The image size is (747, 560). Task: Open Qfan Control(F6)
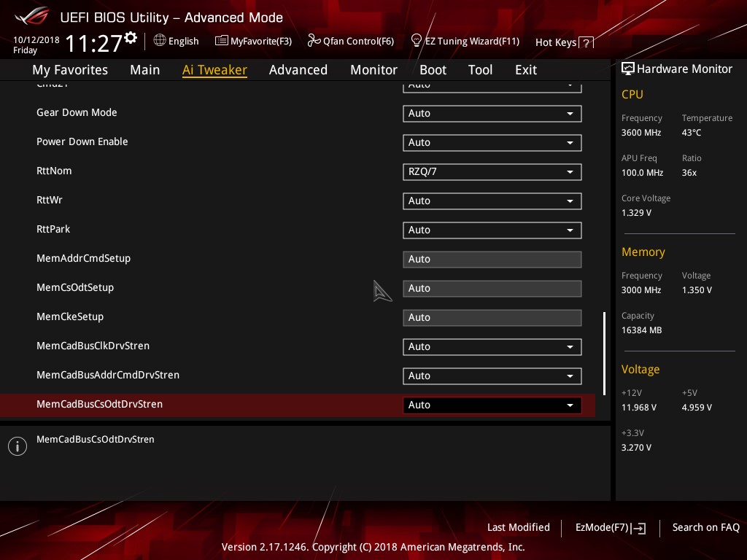[x=351, y=41]
